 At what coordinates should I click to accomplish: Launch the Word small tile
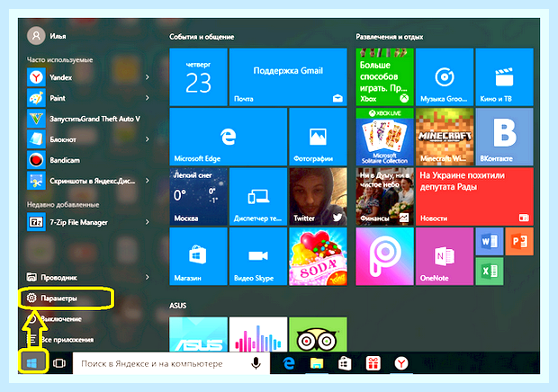(x=490, y=241)
